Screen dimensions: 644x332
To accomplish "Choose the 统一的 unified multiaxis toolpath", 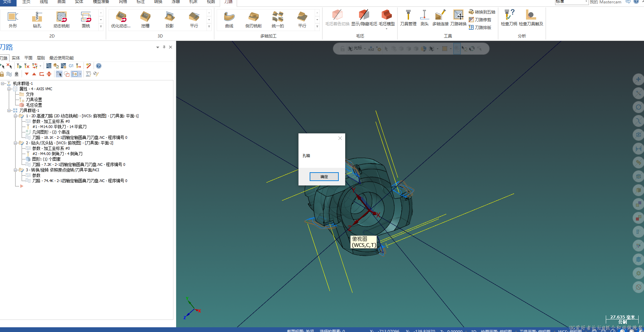I will pyautogui.click(x=278, y=20).
